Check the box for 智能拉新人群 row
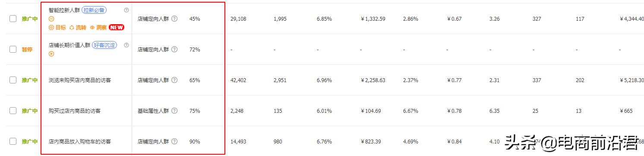The image size is (644, 156). [x=13, y=19]
